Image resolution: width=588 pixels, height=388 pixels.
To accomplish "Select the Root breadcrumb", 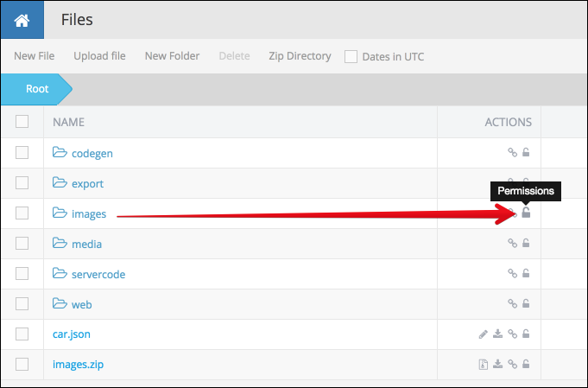I will (x=36, y=89).
